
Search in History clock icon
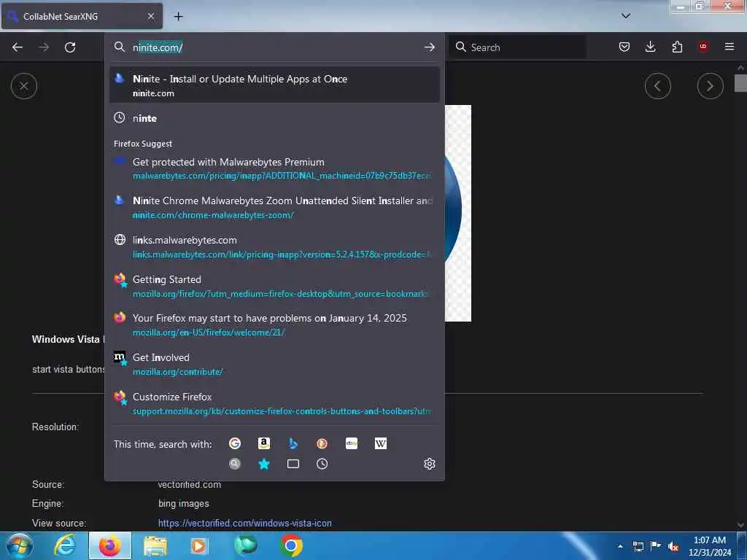pos(322,464)
